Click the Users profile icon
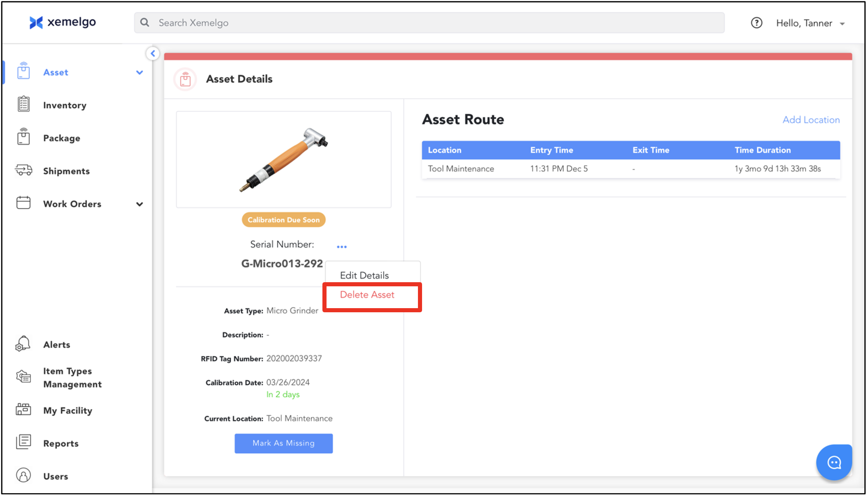The height and width of the screenshot is (496, 868). pos(23,475)
